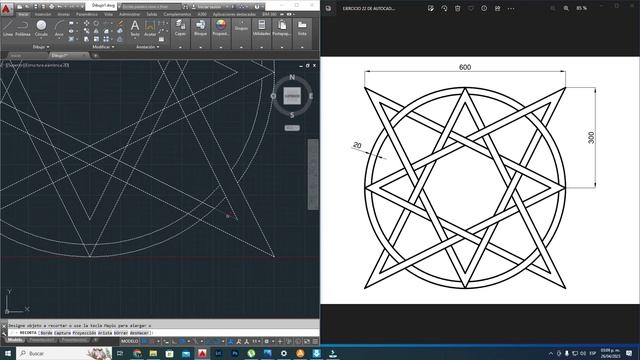Expand the arrow below the Utilidades panel
This screenshot has height=360, width=640.
tap(262, 47)
